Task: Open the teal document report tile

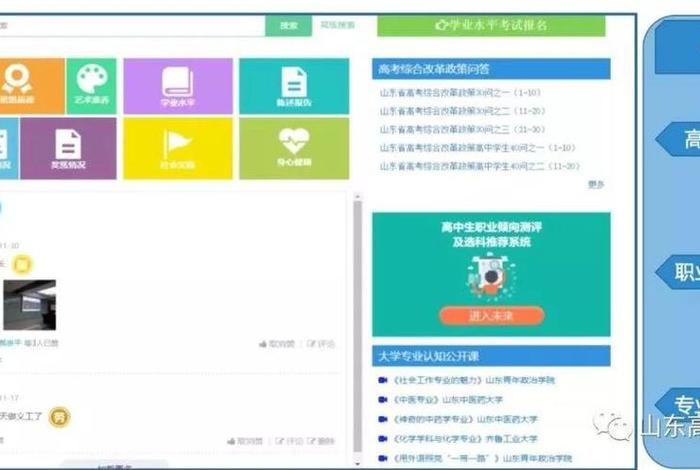Action: point(294,86)
